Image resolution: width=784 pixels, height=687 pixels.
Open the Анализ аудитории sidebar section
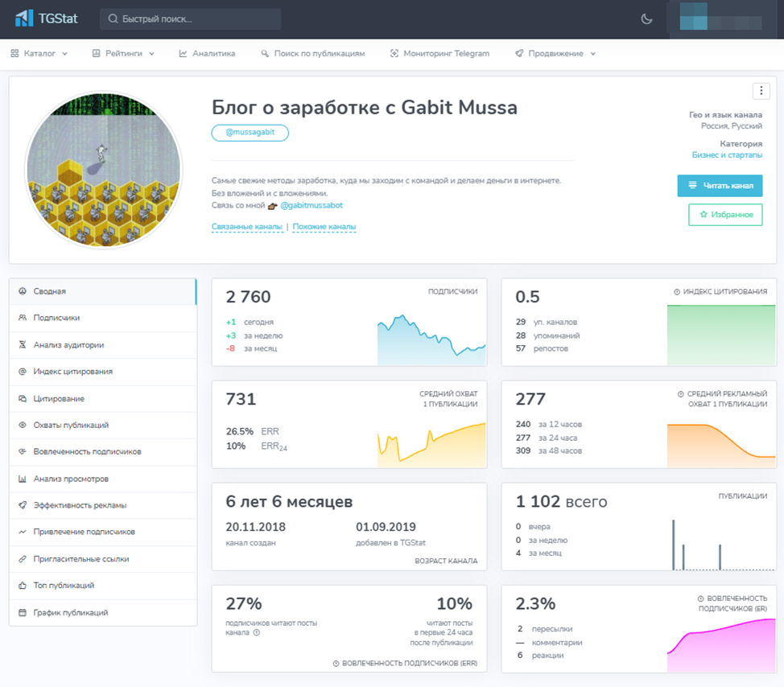coord(102,345)
